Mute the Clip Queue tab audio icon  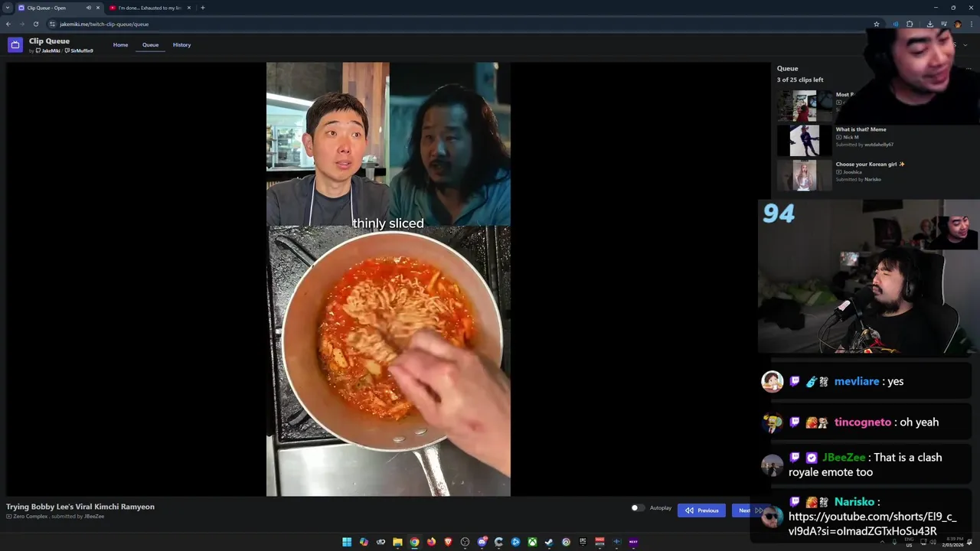click(88, 8)
